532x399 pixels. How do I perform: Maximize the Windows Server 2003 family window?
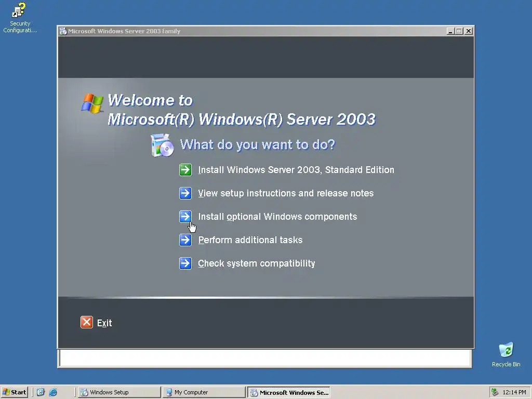(x=459, y=31)
